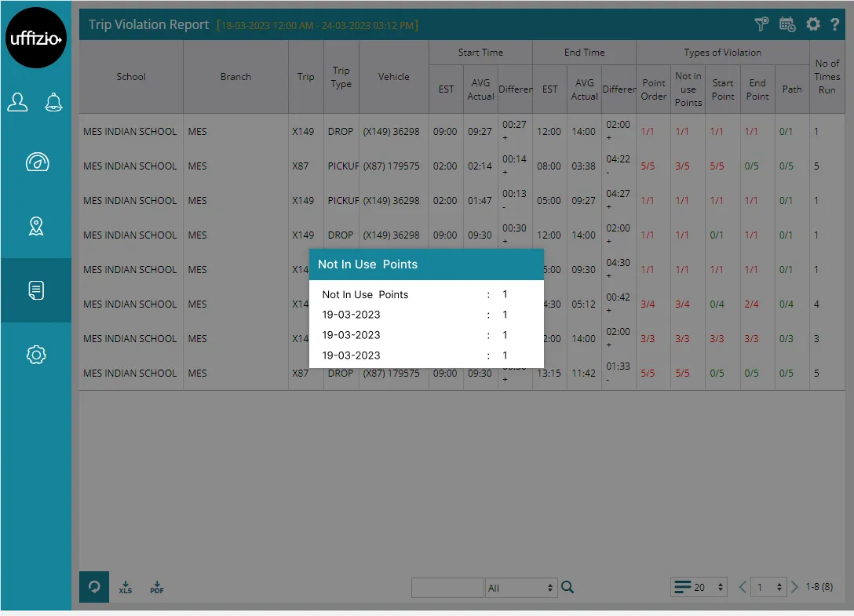Open the dashboard speedometer icon

(36, 162)
